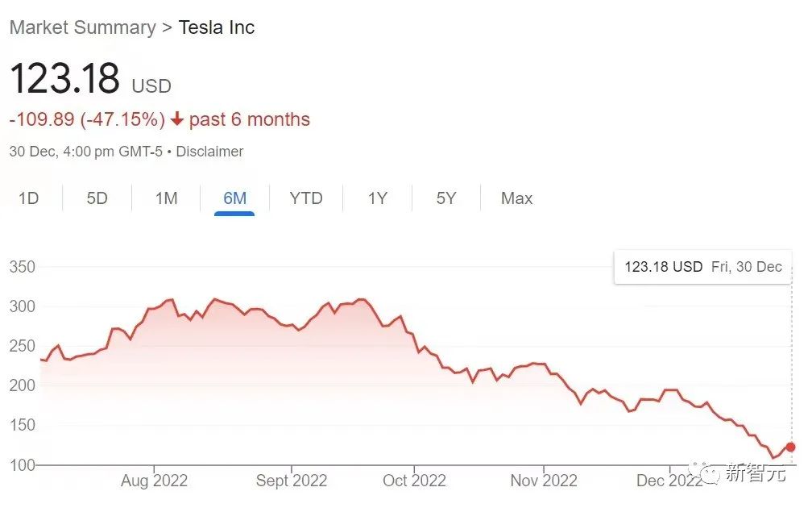
Task: Show the YTD price chart
Action: click(x=306, y=198)
